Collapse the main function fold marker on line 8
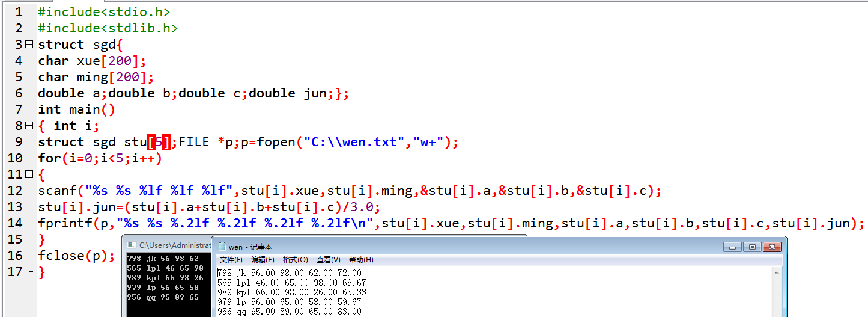The height and width of the screenshot is (317, 868). click(29, 126)
